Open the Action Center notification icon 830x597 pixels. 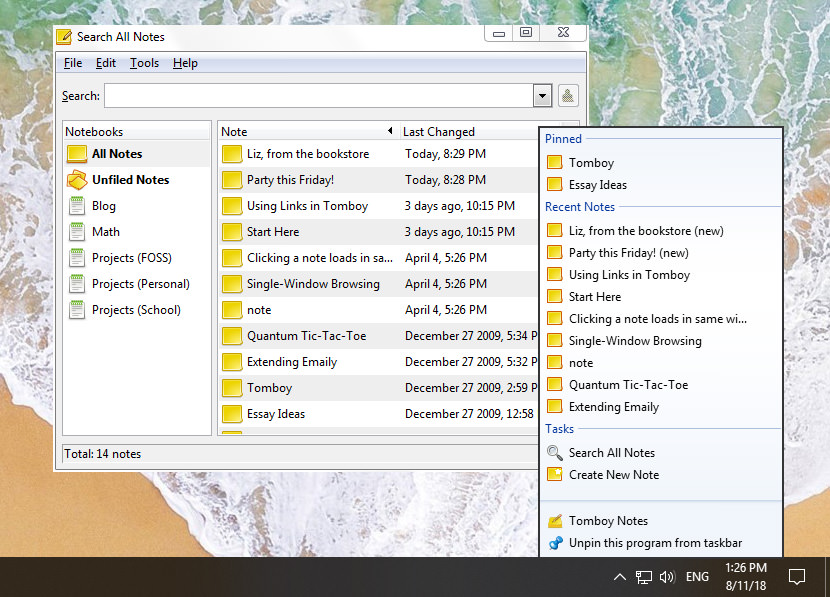(797, 577)
